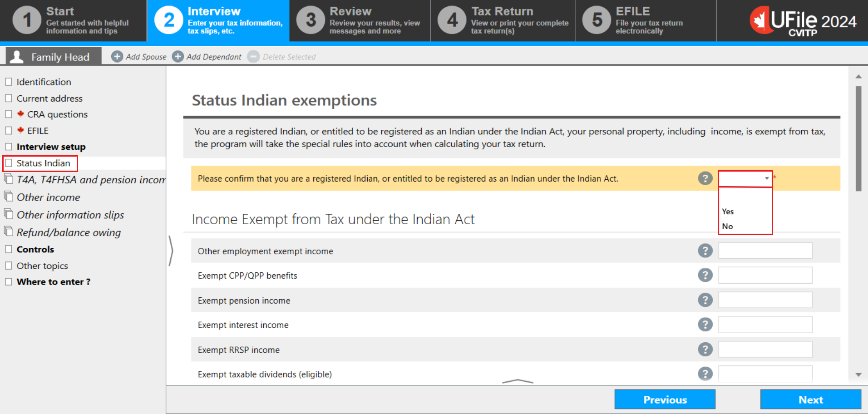Check the Interview setup checkbox

(x=8, y=147)
